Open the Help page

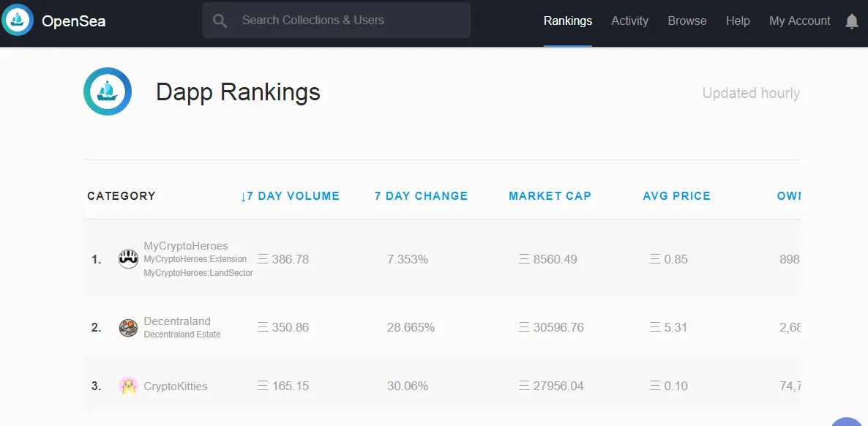[x=738, y=21]
